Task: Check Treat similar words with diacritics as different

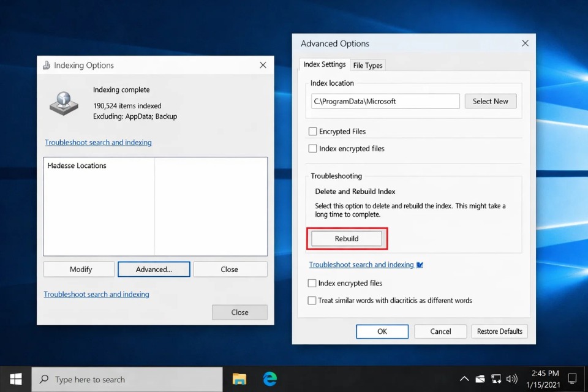Action: (312, 301)
